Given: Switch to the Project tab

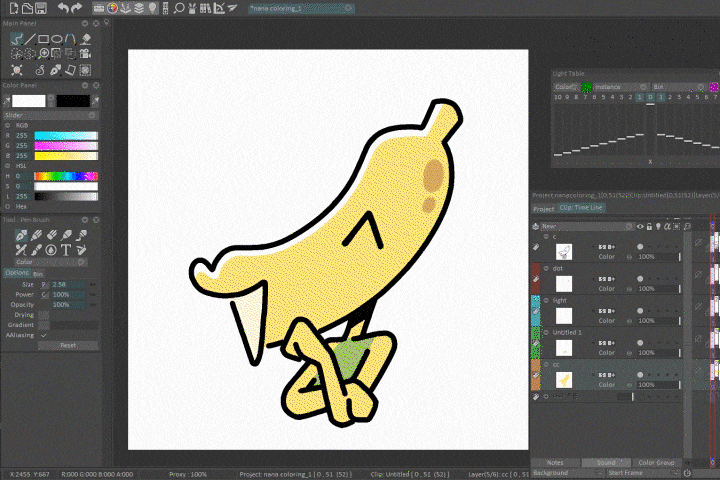Looking at the screenshot, I should [544, 209].
